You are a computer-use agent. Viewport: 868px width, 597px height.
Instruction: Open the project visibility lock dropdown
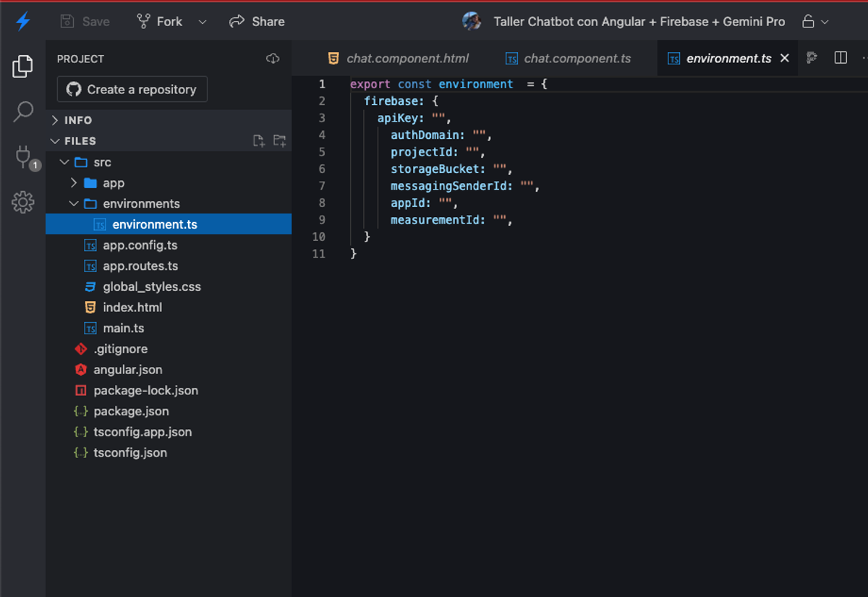pos(815,22)
